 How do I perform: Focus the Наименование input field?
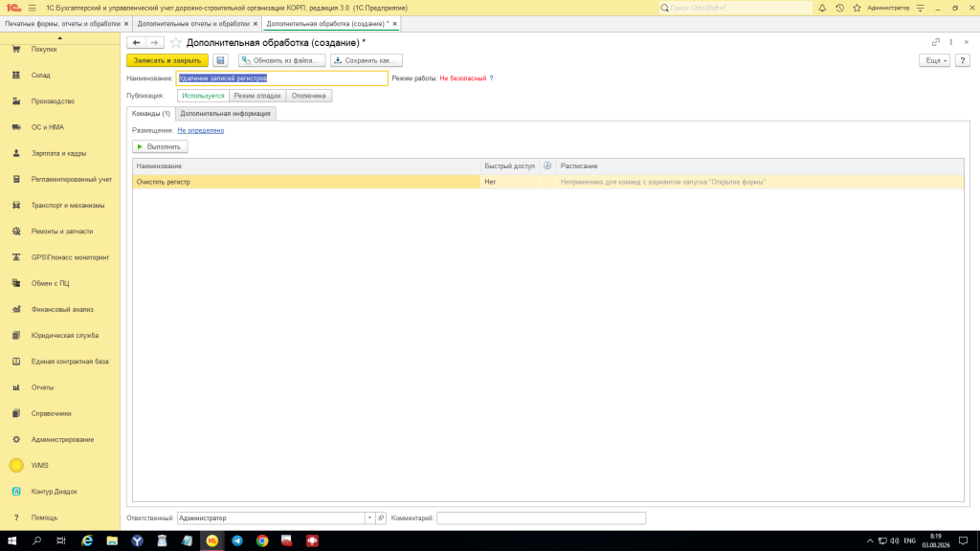point(282,78)
